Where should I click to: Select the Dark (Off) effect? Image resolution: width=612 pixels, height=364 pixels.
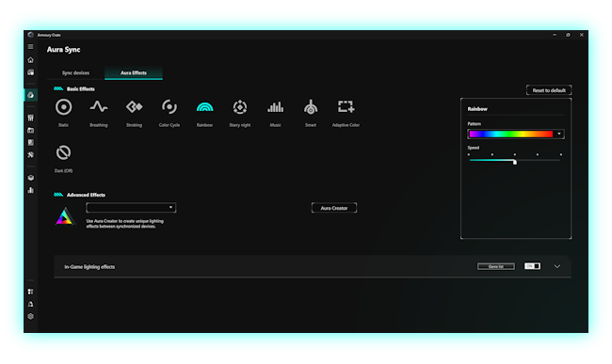pos(64,152)
